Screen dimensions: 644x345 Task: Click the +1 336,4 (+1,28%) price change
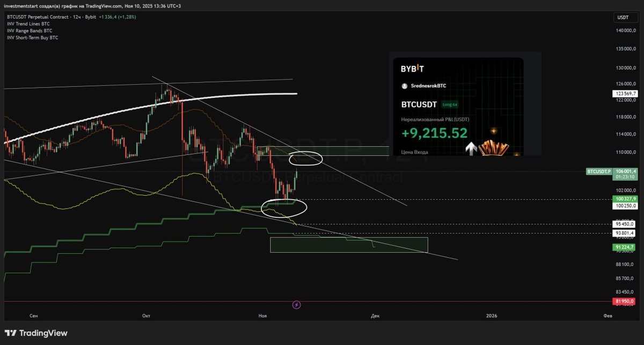(x=118, y=17)
